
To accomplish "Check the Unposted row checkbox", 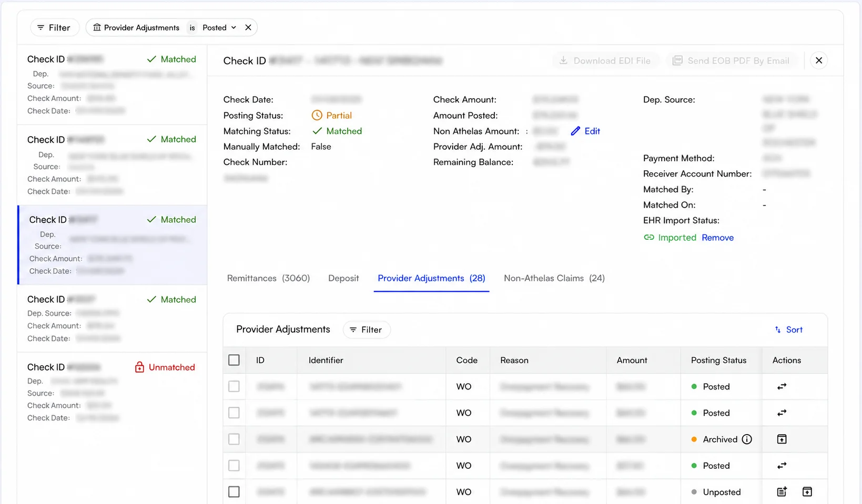I will click(x=234, y=492).
